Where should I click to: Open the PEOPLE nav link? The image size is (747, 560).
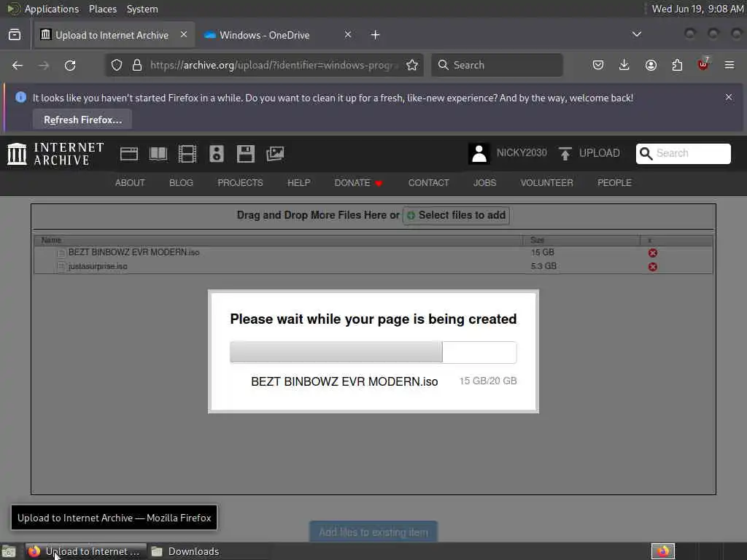(x=614, y=183)
